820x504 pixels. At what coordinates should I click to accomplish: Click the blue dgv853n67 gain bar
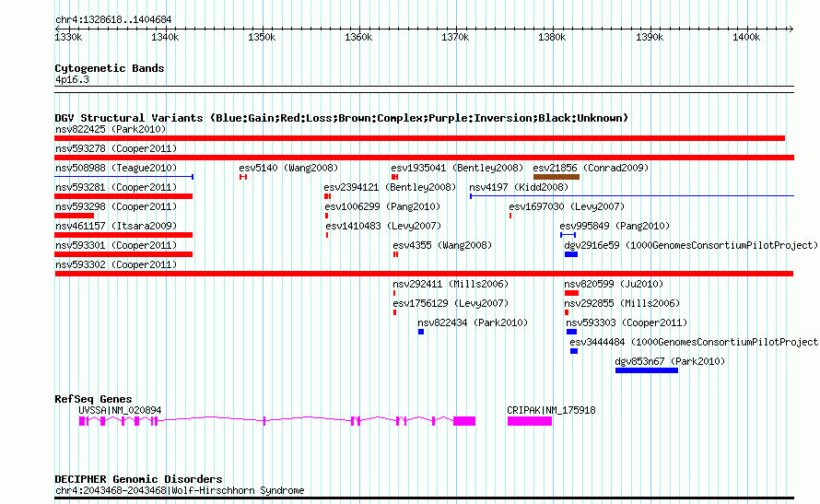[x=647, y=370]
